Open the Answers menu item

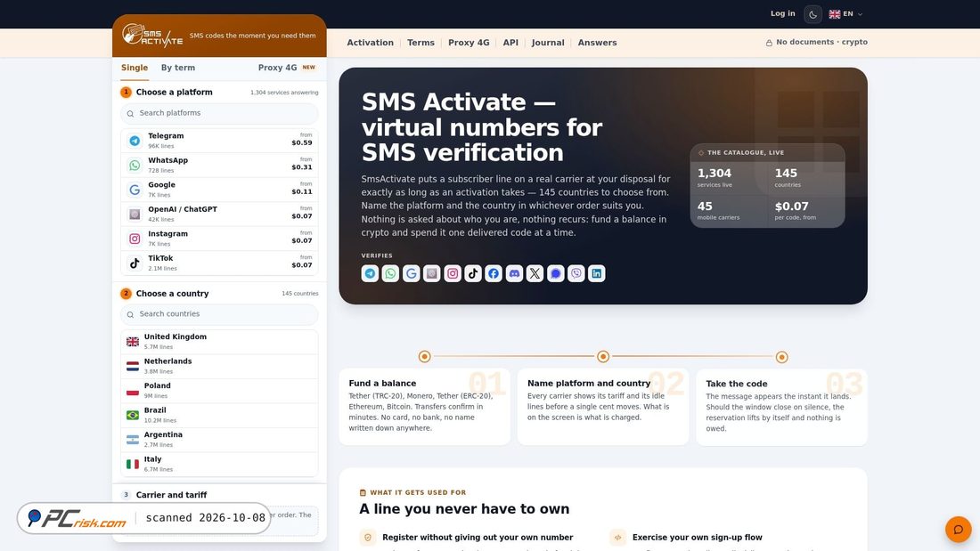click(597, 43)
